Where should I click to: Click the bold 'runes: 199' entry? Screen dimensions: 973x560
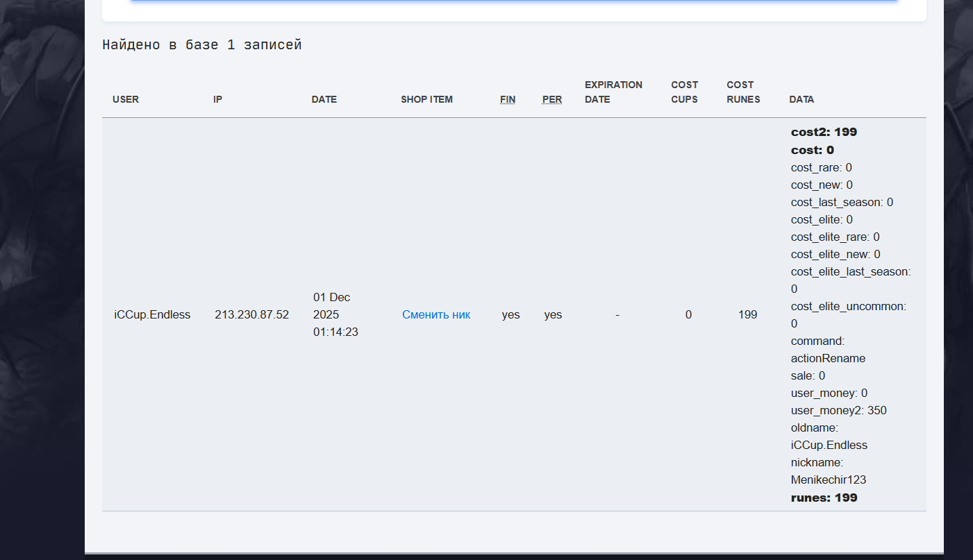pyautogui.click(x=824, y=498)
